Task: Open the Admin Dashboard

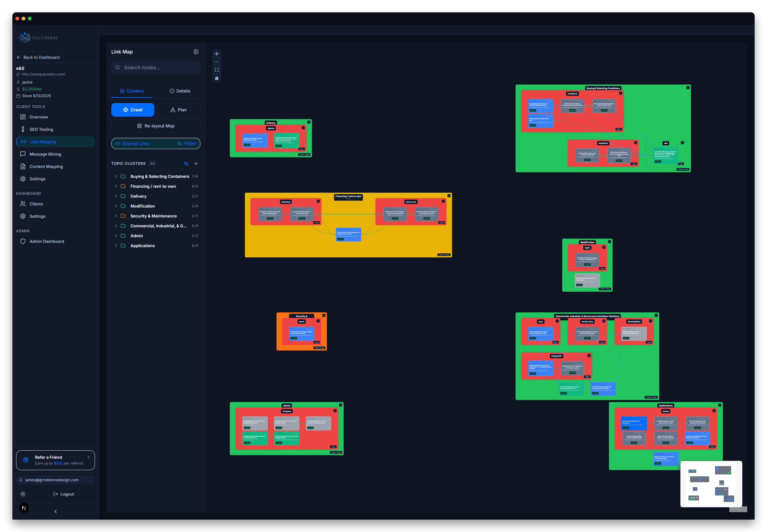Action: 47,241
